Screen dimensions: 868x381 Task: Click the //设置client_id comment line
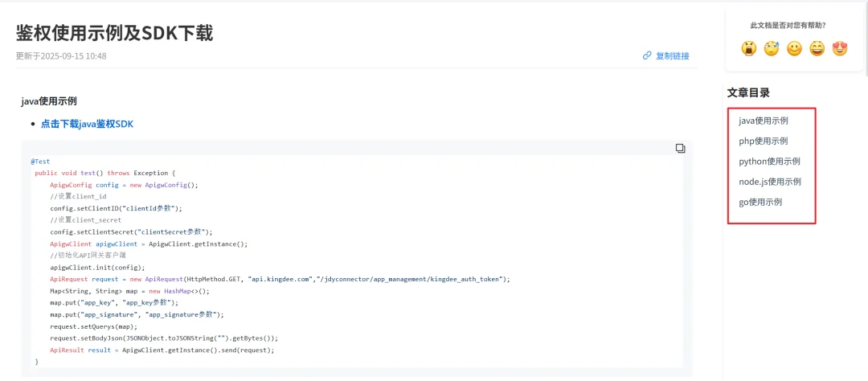(78, 197)
